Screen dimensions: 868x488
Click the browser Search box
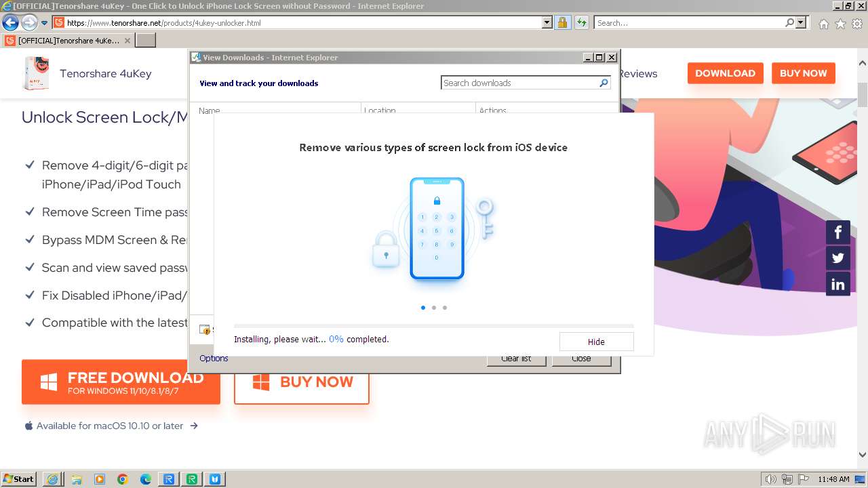(x=689, y=22)
